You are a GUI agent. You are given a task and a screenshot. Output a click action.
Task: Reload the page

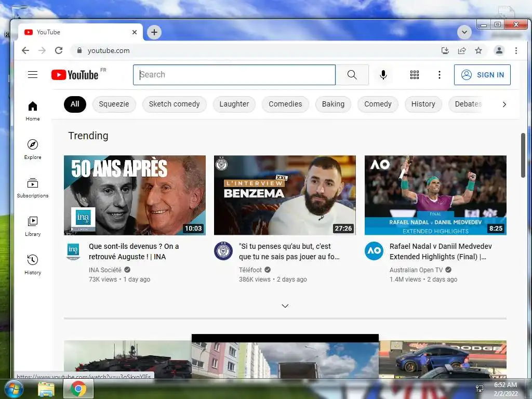pyautogui.click(x=59, y=50)
